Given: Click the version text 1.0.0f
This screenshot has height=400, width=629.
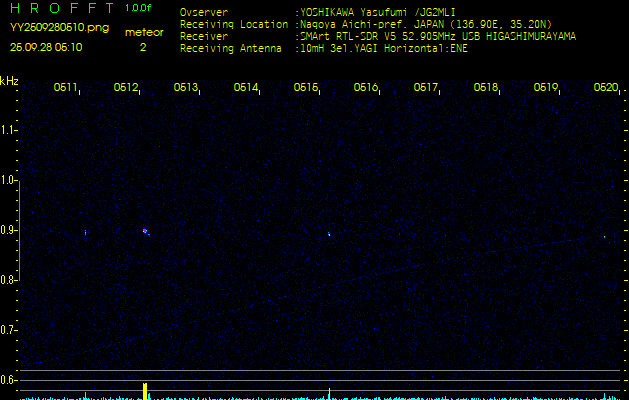Looking at the screenshot, I should pos(138,8).
